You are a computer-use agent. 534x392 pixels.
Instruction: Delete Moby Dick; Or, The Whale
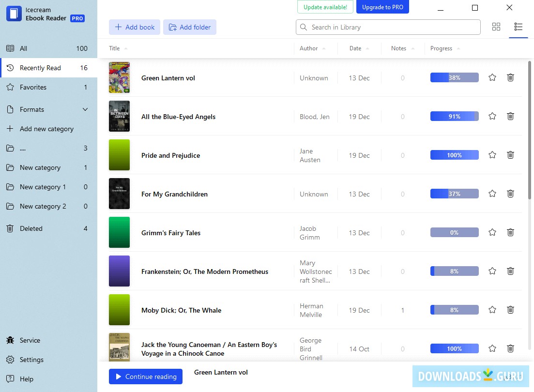(x=510, y=310)
